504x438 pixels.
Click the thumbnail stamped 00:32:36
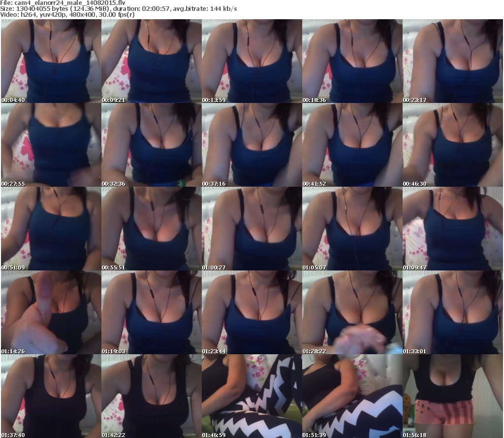pyautogui.click(x=152, y=145)
